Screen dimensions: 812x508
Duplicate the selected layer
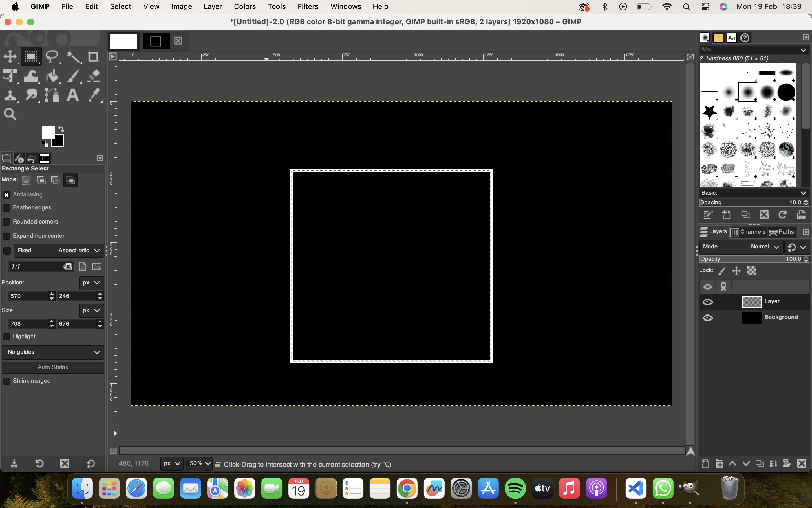pyautogui.click(x=760, y=464)
